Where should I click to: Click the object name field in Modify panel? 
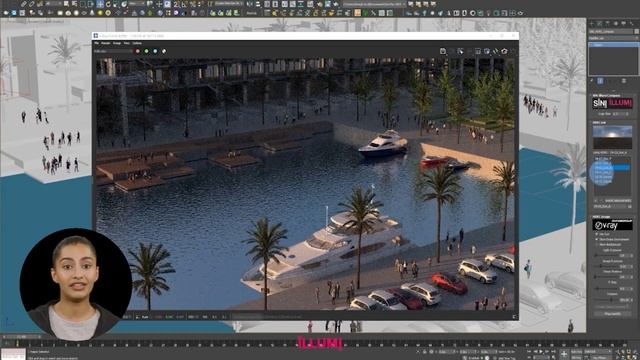(611, 31)
